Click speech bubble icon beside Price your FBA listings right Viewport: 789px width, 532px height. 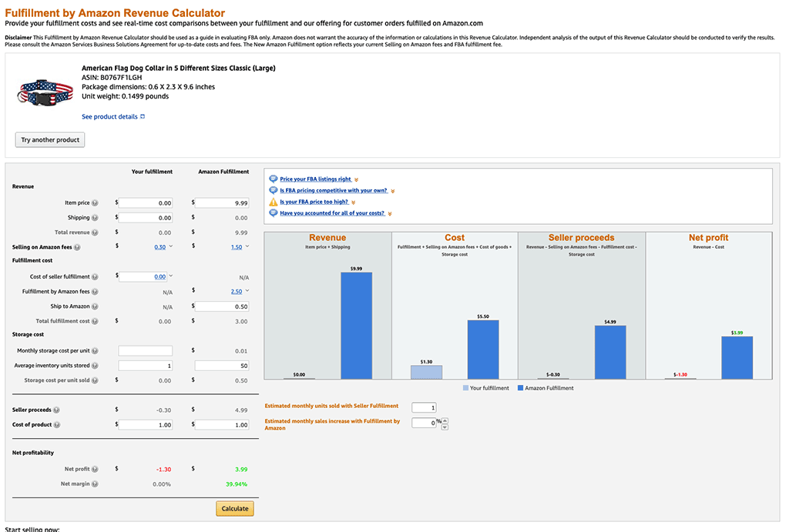coord(274,179)
